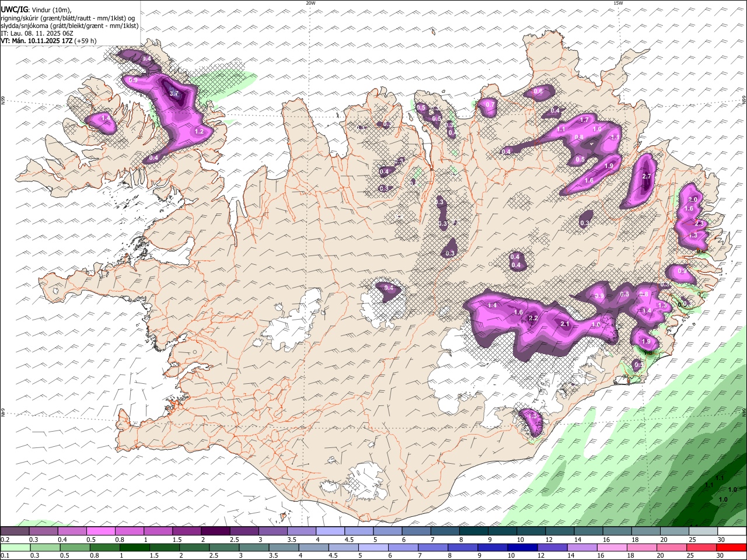Image resolution: width=747 pixels, height=560 pixels.
Task: Click the 'rigning/skúrir' legend description line
Action: pos(68,18)
